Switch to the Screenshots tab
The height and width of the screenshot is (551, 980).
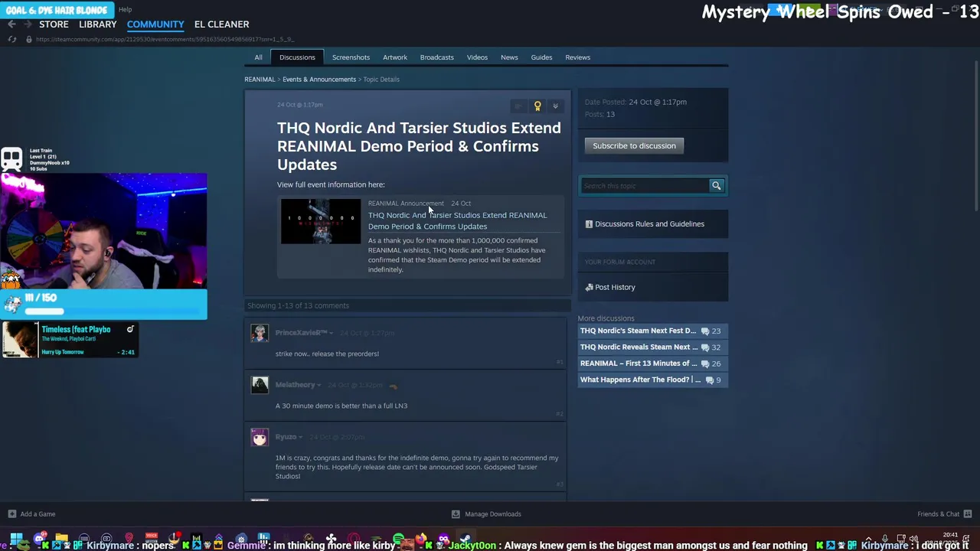(351, 57)
